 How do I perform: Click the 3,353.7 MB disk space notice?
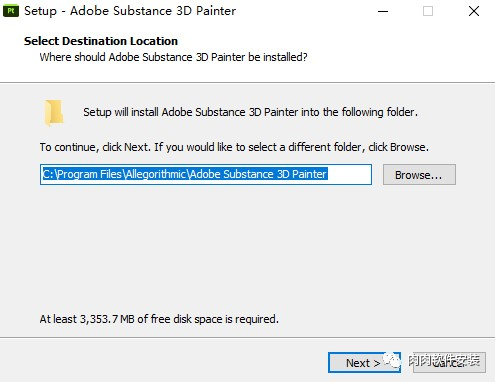159,319
